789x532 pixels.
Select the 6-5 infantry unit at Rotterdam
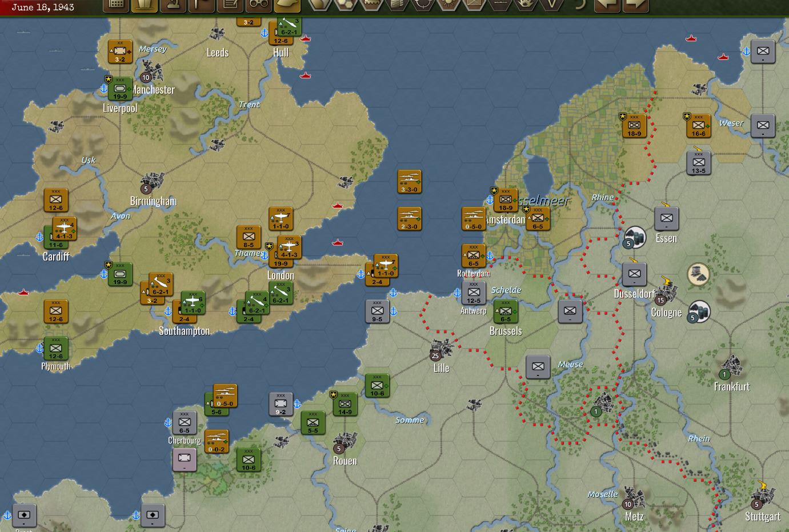pyautogui.click(x=474, y=256)
